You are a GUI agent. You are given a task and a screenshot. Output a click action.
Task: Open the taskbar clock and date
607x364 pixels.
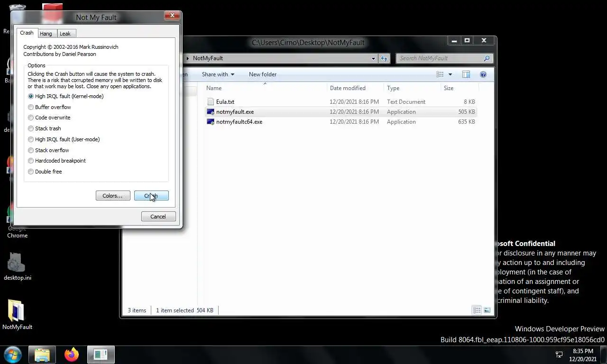(583, 355)
